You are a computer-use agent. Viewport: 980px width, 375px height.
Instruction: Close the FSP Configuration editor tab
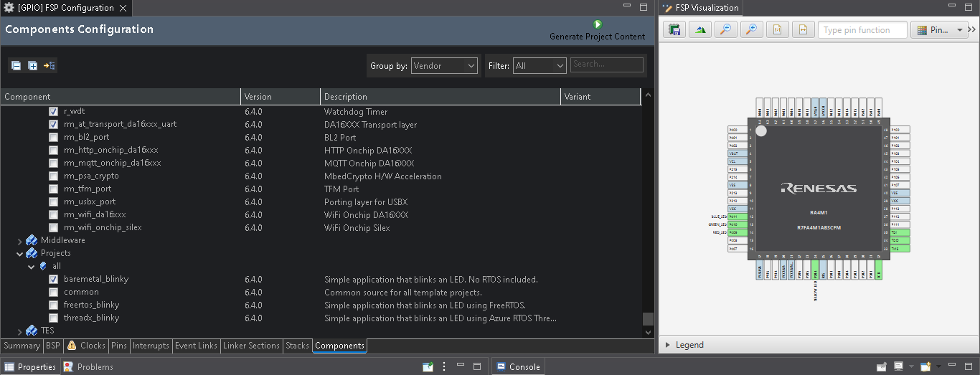[123, 9]
